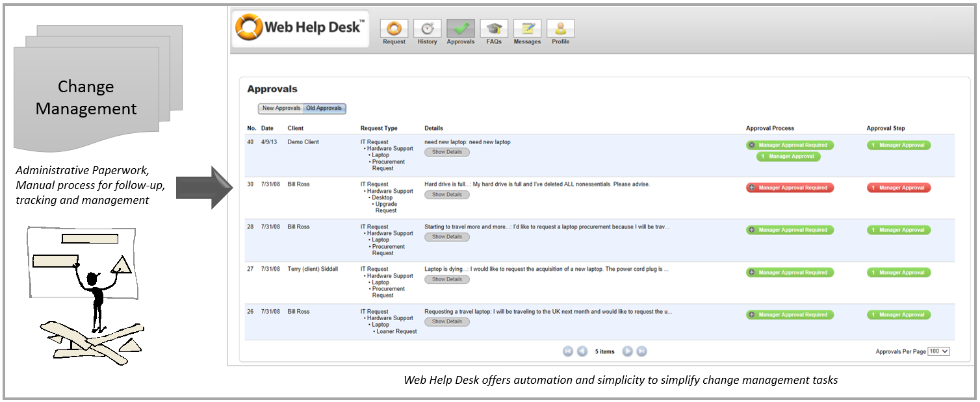Screen dimensions: 980x402
Task: Click the Date column header
Action: (267, 129)
